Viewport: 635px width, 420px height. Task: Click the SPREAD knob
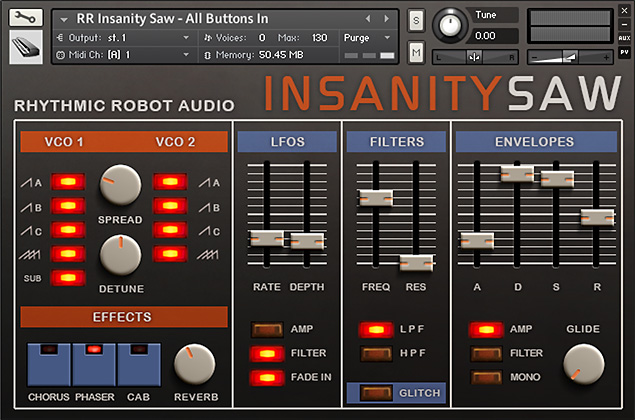[120, 185]
